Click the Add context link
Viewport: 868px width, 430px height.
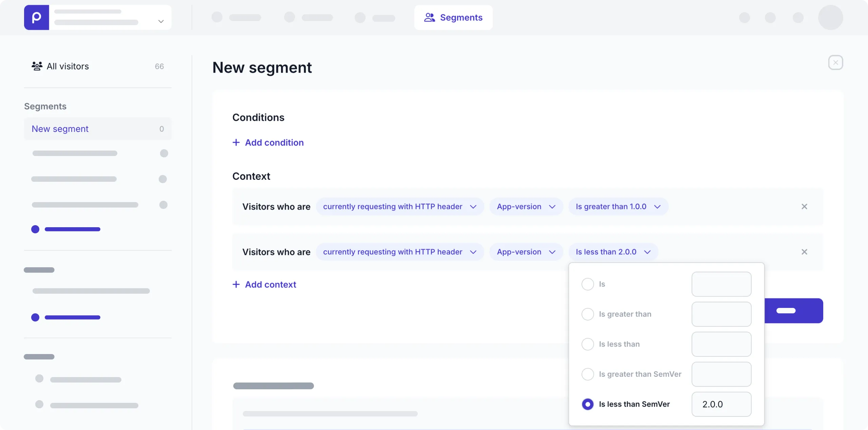pyautogui.click(x=271, y=284)
